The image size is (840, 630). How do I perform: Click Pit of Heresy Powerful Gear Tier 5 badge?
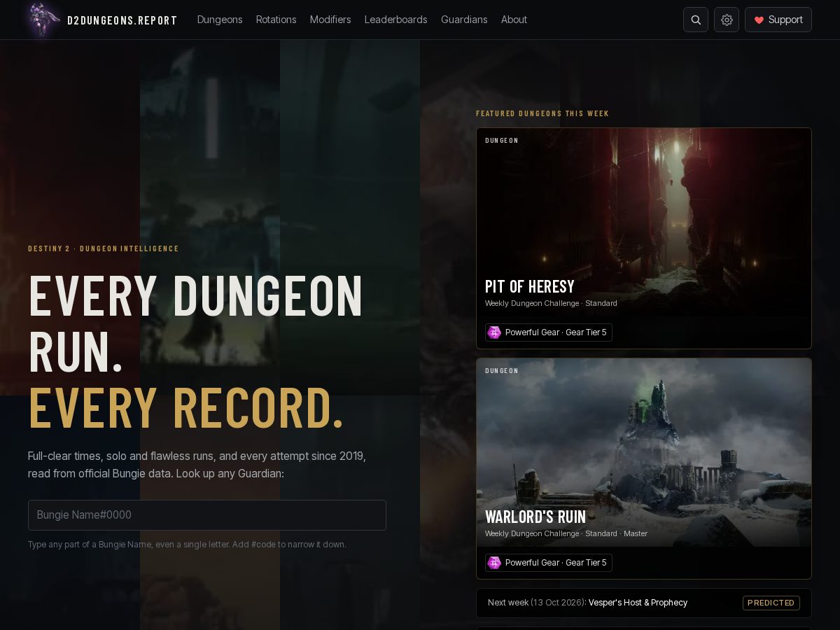[549, 332]
